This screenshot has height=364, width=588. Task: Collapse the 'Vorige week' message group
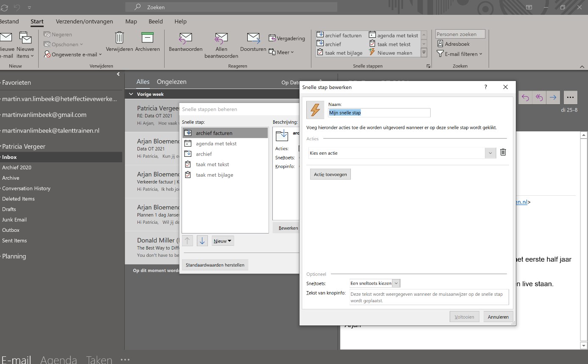click(x=131, y=94)
